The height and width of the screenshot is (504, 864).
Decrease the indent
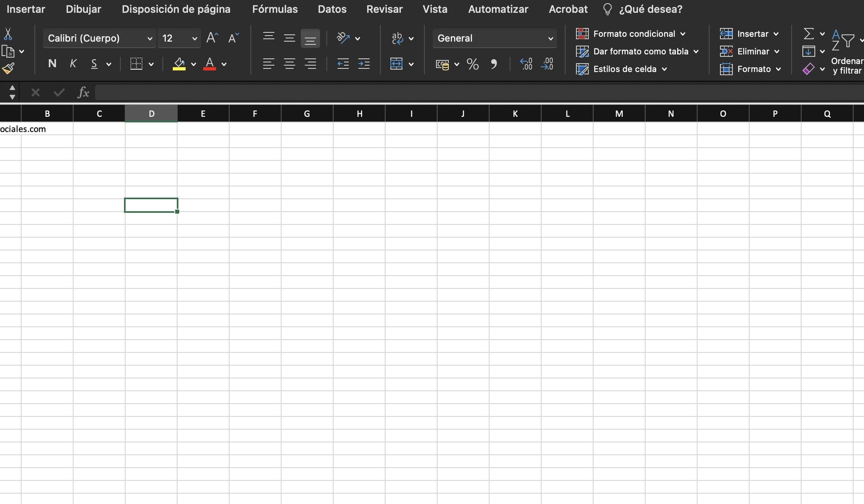[x=343, y=64]
